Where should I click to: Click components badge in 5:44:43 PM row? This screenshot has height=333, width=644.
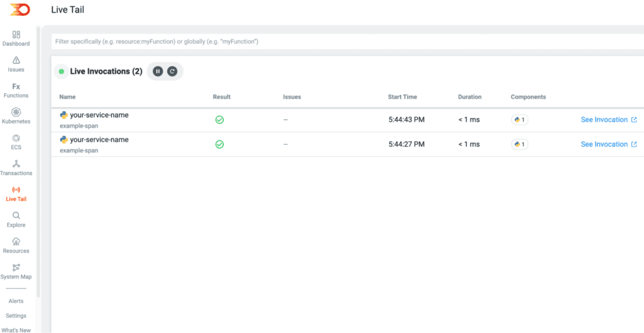coord(519,120)
